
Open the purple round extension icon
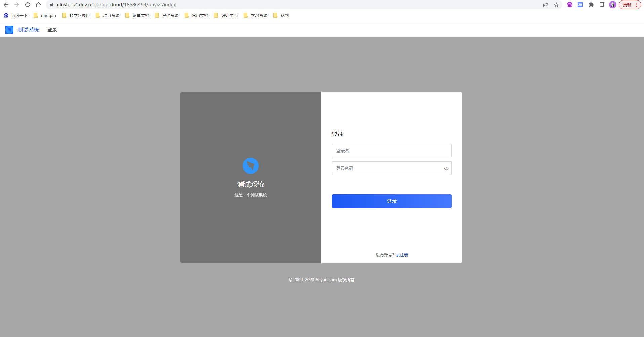pos(570,5)
